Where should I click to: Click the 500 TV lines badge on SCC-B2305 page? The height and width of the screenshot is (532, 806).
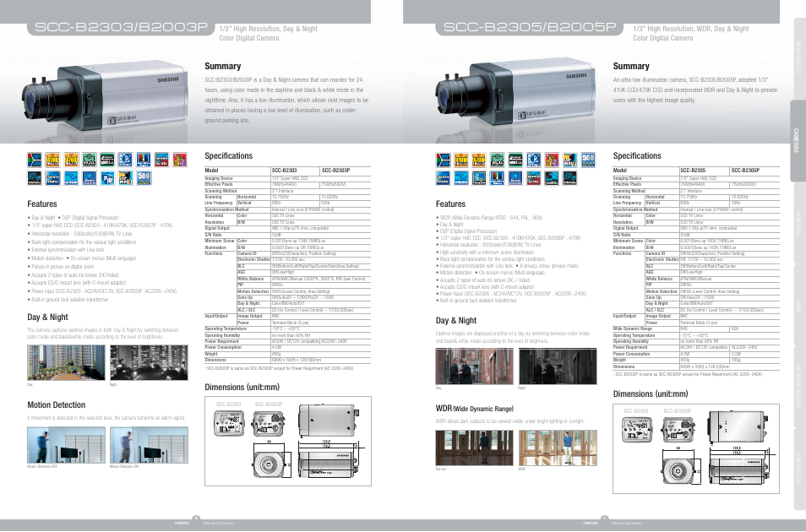tap(588, 160)
